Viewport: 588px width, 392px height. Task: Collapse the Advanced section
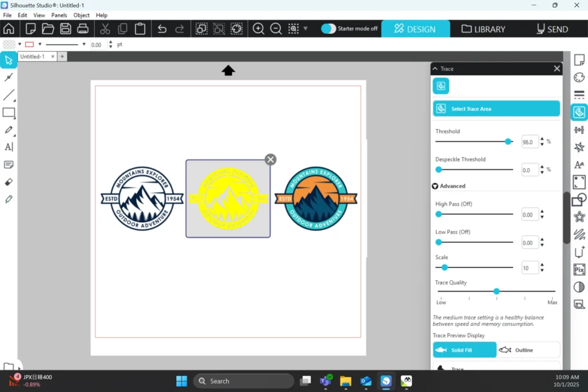pos(435,186)
